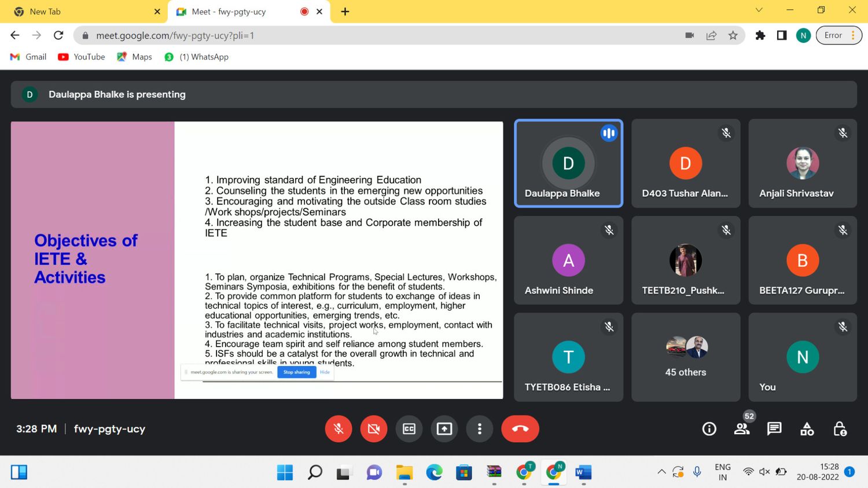
Task: Click the presented slide area
Action: 257,260
